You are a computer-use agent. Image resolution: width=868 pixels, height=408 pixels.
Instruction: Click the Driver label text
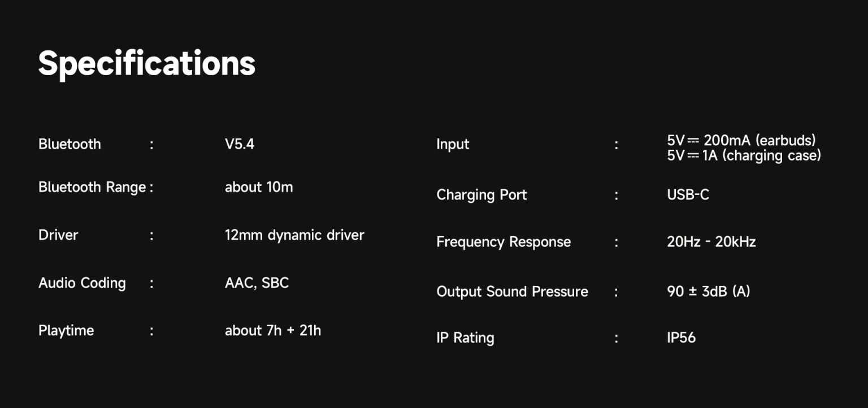pyautogui.click(x=58, y=235)
